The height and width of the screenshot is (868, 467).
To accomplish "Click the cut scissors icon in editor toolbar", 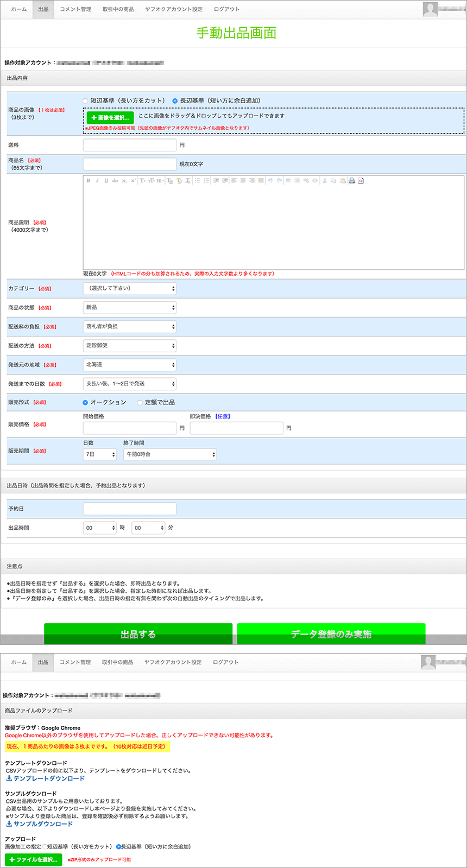I will (x=325, y=181).
